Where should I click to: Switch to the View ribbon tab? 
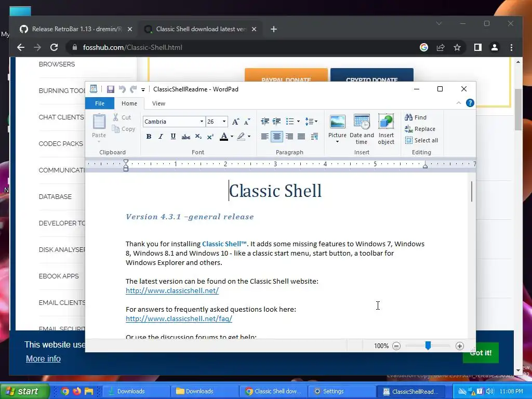(158, 103)
